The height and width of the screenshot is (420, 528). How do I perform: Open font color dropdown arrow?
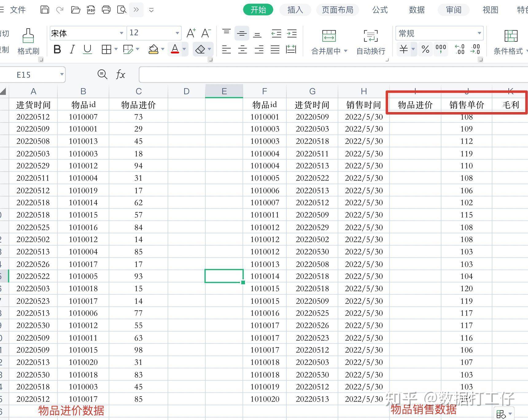pyautogui.click(x=184, y=49)
